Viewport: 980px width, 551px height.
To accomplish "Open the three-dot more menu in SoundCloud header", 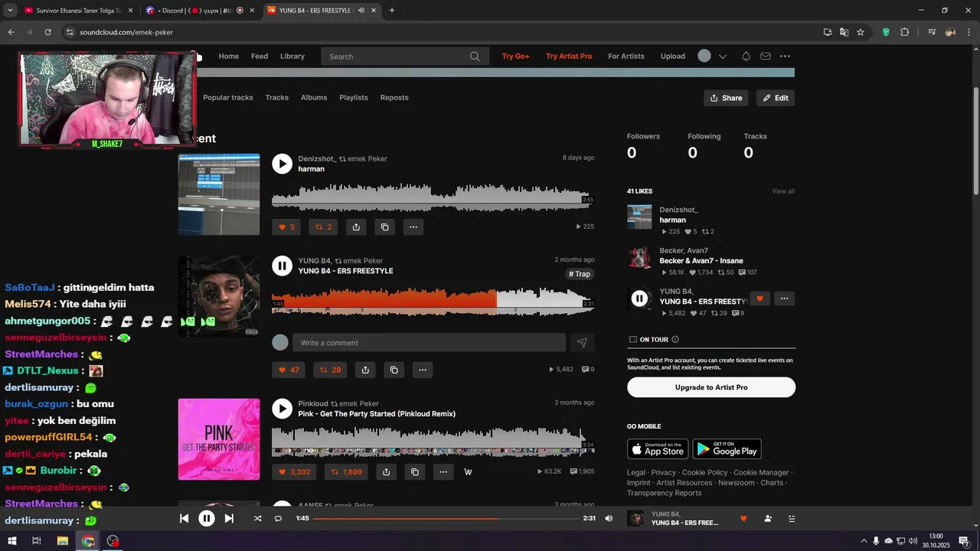I will pyautogui.click(x=785, y=56).
